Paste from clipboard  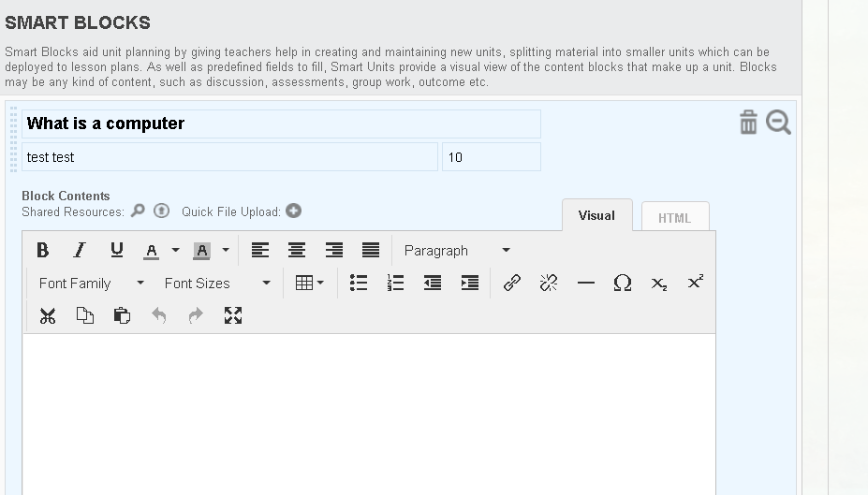(x=122, y=315)
